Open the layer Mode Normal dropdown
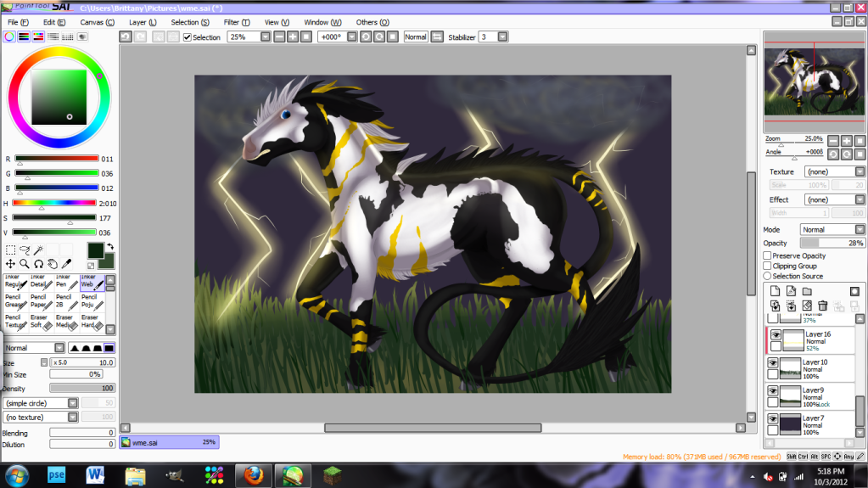 (860, 229)
